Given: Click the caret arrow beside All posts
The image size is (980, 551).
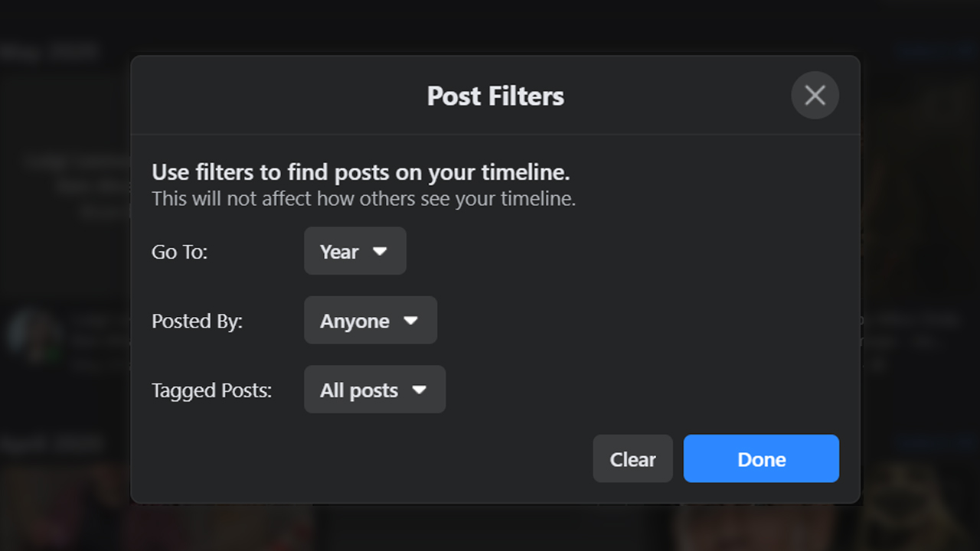Looking at the screenshot, I should pyautogui.click(x=419, y=390).
